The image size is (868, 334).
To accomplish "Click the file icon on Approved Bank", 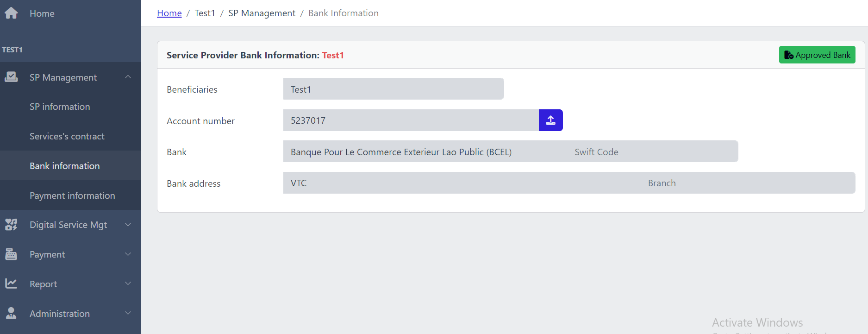I will point(788,55).
